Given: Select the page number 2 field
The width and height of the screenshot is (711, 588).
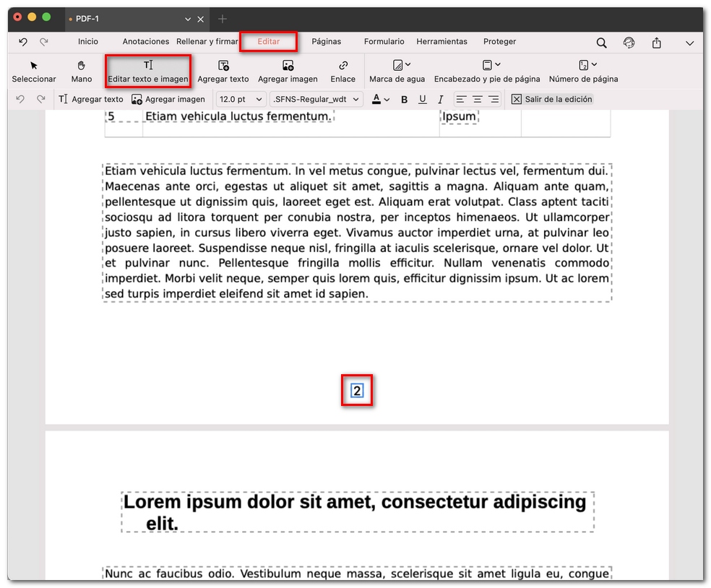Looking at the screenshot, I should click(357, 390).
